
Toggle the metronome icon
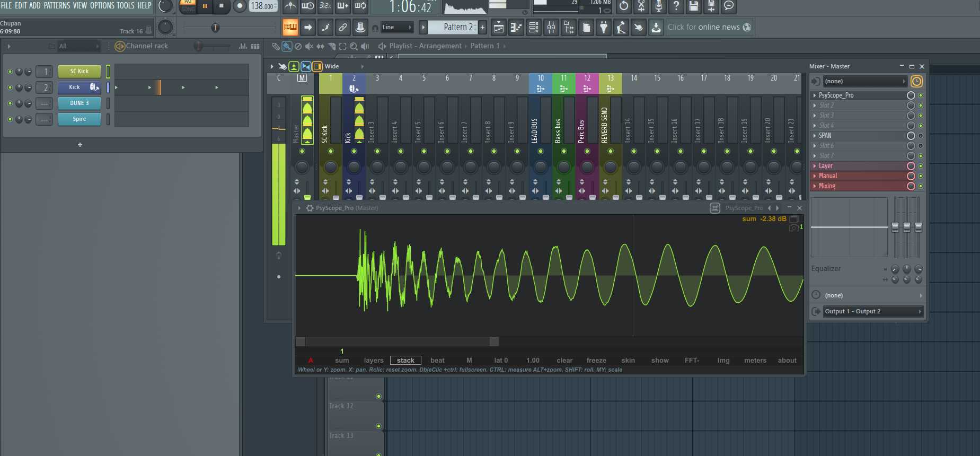pyautogui.click(x=290, y=6)
